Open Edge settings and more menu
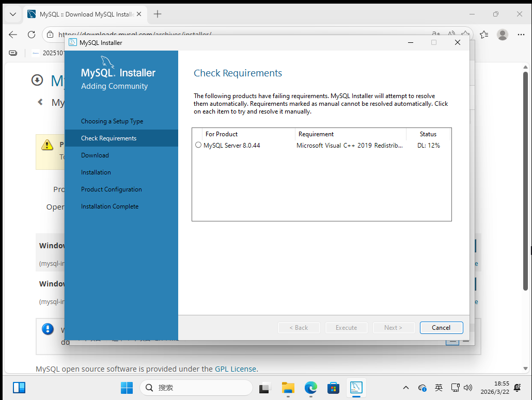 (521, 34)
